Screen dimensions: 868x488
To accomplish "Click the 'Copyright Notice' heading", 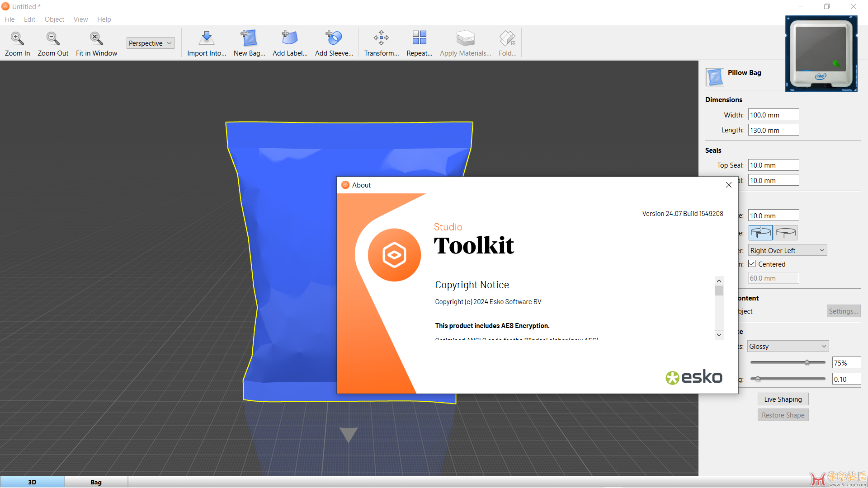I will (472, 285).
